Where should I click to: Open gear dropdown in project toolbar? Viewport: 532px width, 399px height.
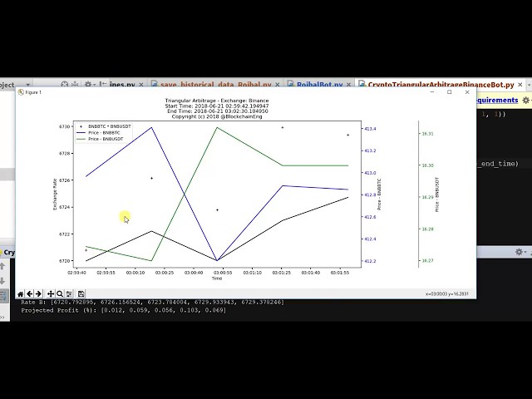[x=88, y=84]
